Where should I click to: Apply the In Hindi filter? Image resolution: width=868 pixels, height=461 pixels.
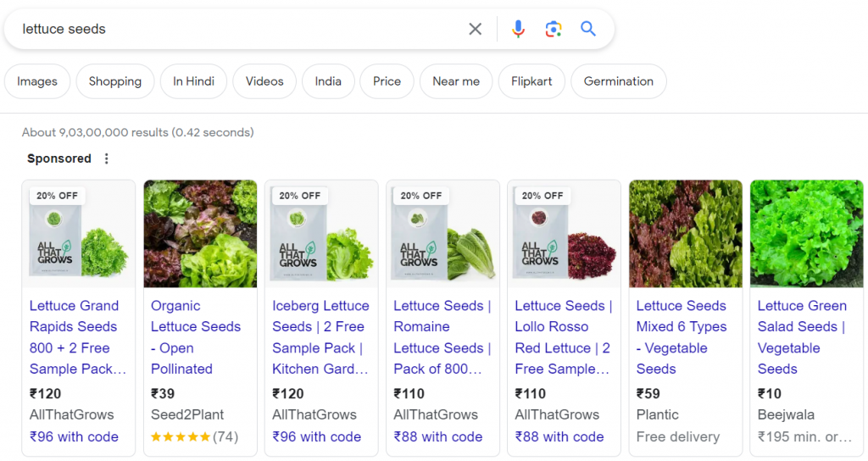[x=193, y=81]
